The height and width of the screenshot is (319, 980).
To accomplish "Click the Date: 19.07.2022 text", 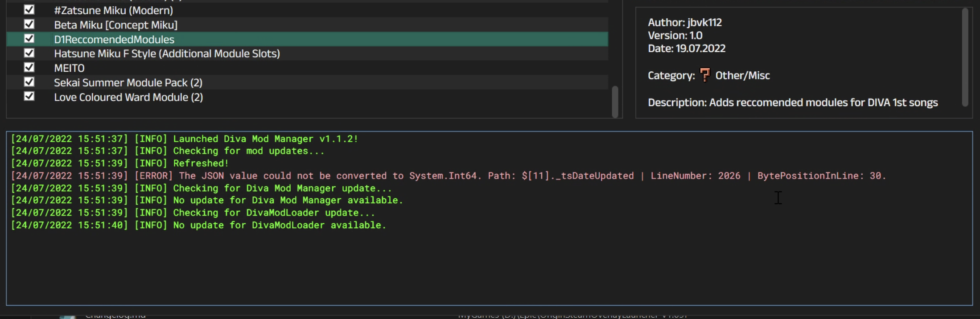I will [x=687, y=48].
